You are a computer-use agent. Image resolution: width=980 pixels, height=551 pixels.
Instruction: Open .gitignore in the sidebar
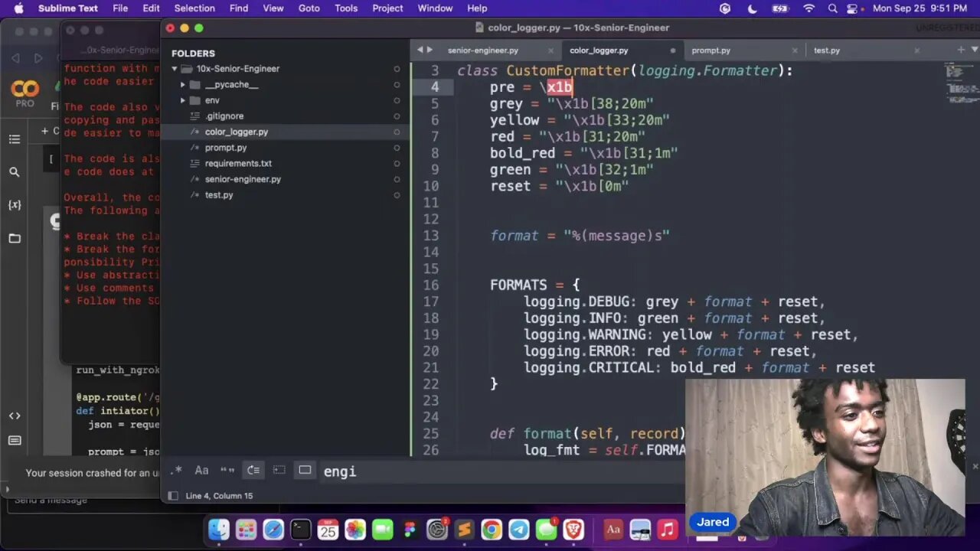tap(224, 116)
